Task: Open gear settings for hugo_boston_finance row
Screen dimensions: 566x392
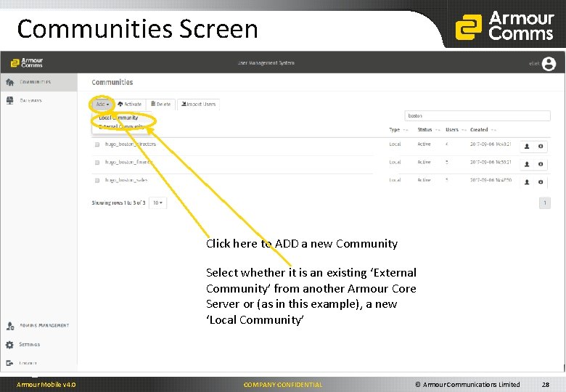Action: coord(541,164)
